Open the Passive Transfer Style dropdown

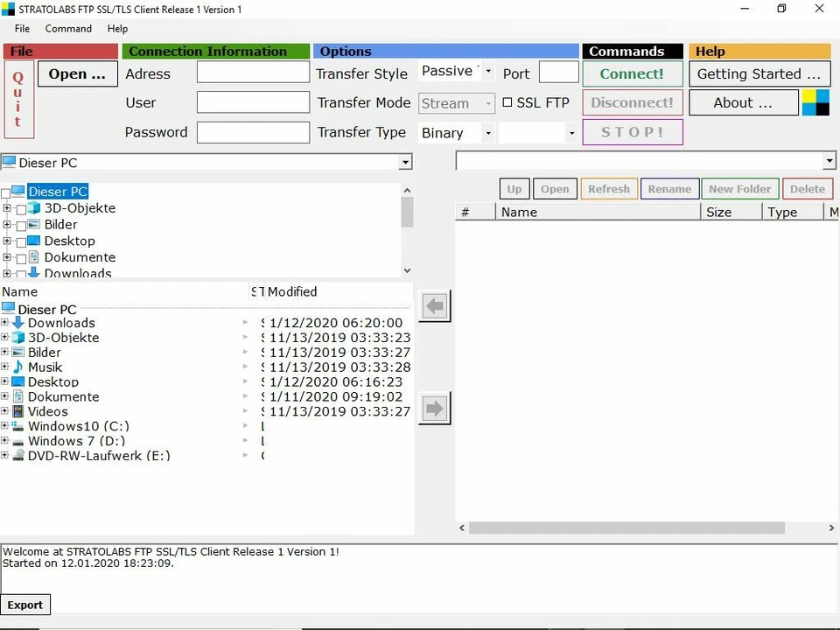click(487, 71)
